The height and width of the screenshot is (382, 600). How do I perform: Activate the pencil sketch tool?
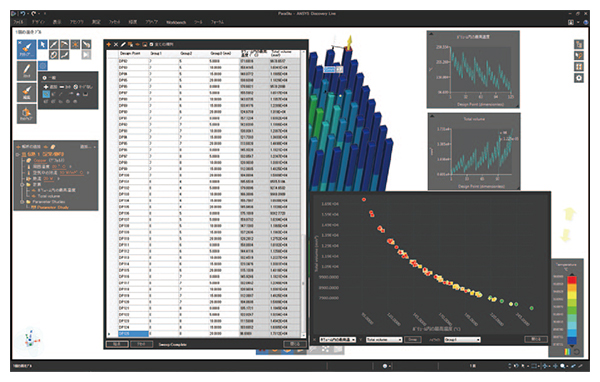pos(26,71)
